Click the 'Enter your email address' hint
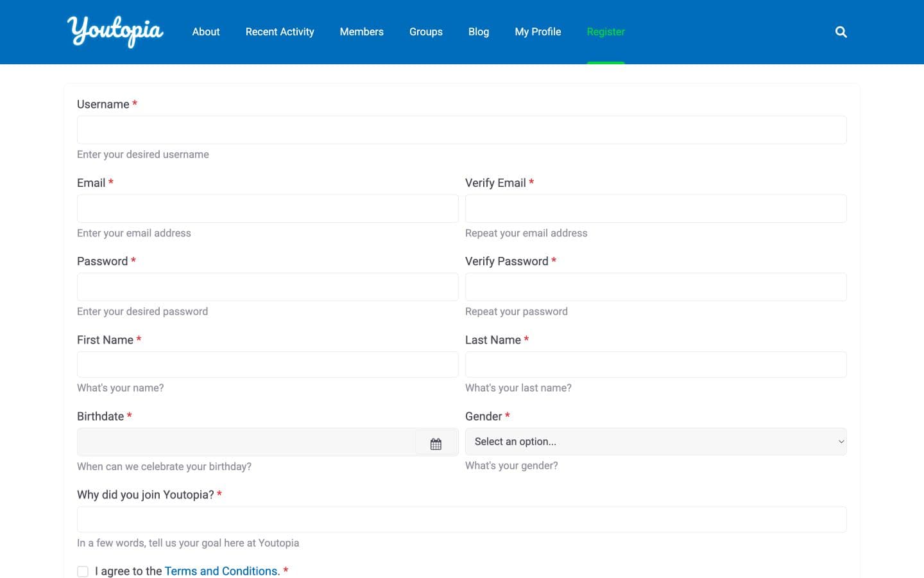Viewport: 924px width, 578px height. pos(134,233)
